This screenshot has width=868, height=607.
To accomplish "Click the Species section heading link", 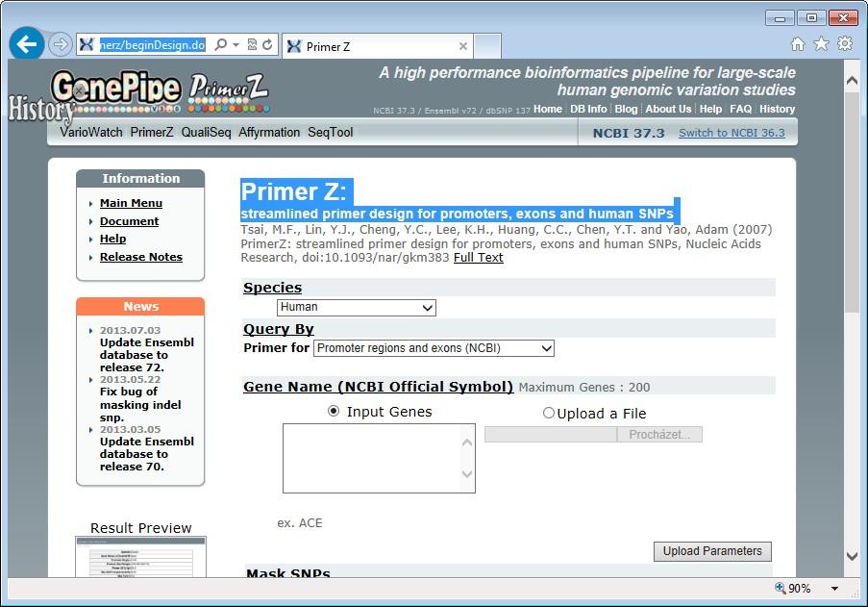I will (x=272, y=288).
